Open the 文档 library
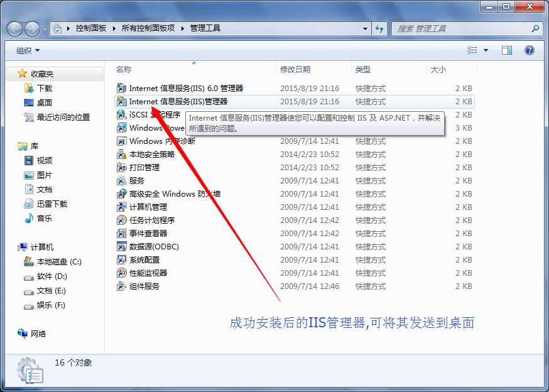 (45, 190)
